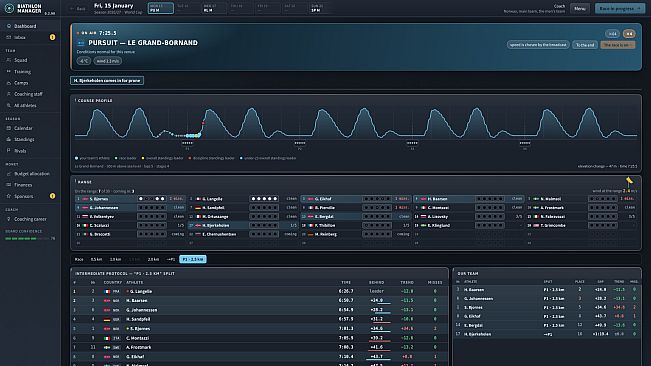The image size is (651, 366).
Task: Toggle speed chosen by the broadcast
Action: (x=538, y=44)
